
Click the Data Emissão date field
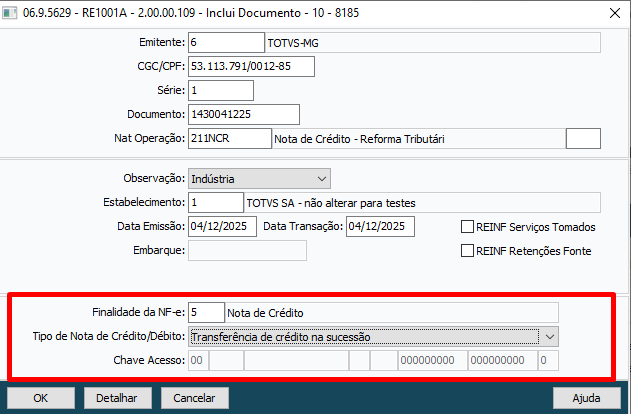click(222, 227)
